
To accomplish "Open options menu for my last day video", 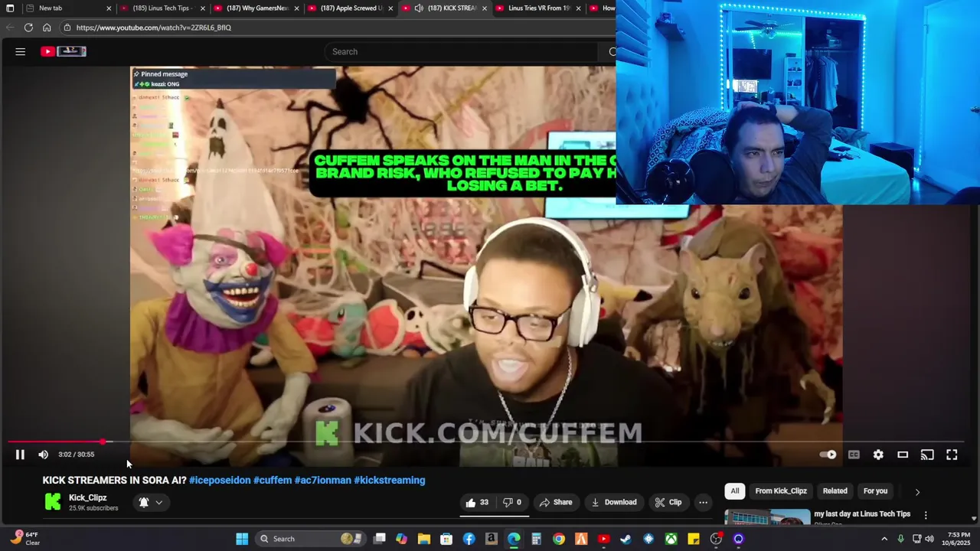I will 926,515.
